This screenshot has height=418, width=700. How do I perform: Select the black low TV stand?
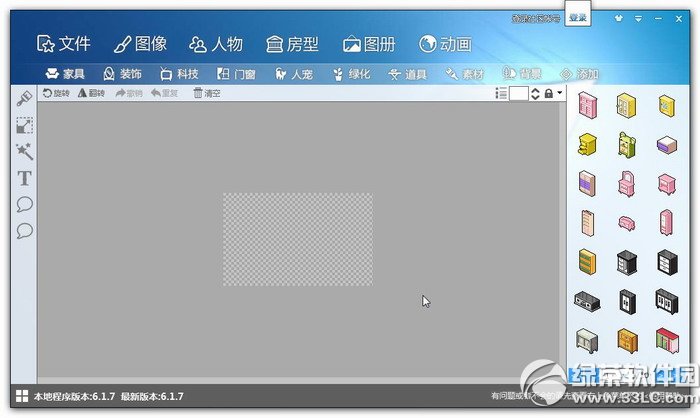point(587,301)
